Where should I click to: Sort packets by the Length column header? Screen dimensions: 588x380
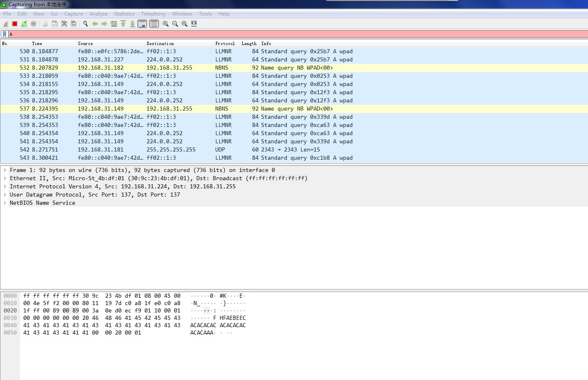250,43
